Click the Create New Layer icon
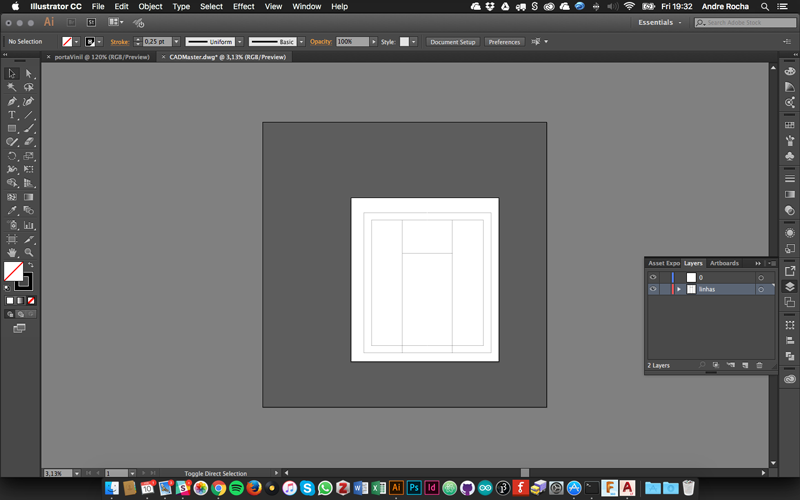800x500 pixels. click(x=745, y=365)
